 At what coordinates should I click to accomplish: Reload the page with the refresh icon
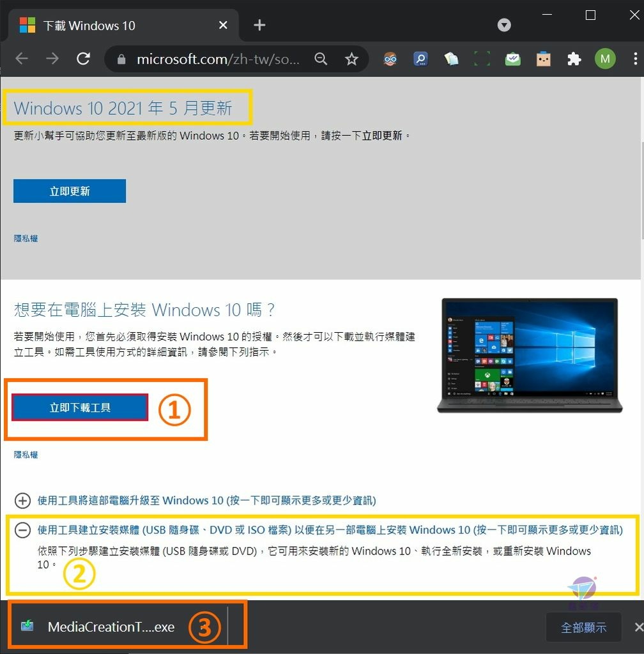click(x=84, y=59)
